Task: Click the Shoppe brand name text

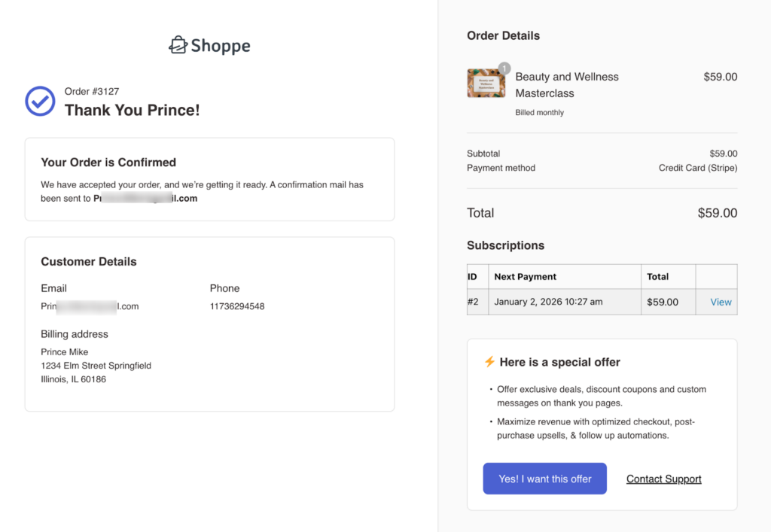Action: point(220,46)
